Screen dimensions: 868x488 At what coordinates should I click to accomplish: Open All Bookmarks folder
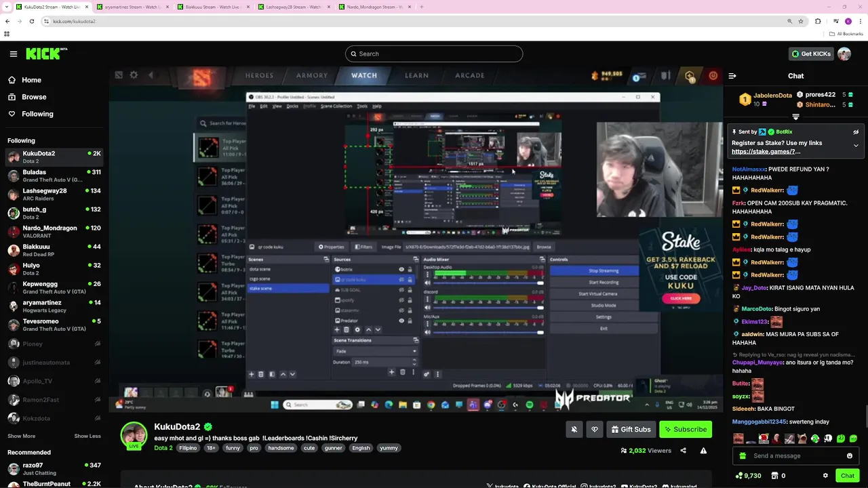point(846,34)
